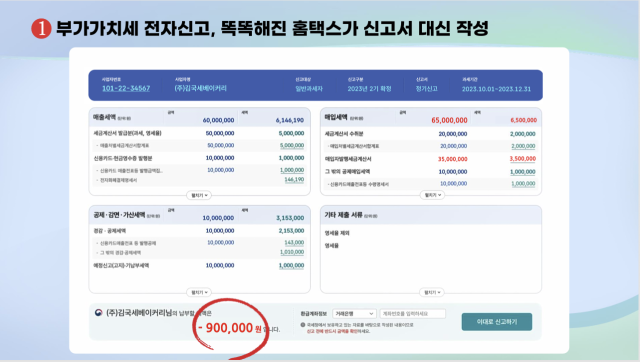Click the 매입자발행세금계산서 row label
The height and width of the screenshot is (362, 640).
click(x=348, y=159)
